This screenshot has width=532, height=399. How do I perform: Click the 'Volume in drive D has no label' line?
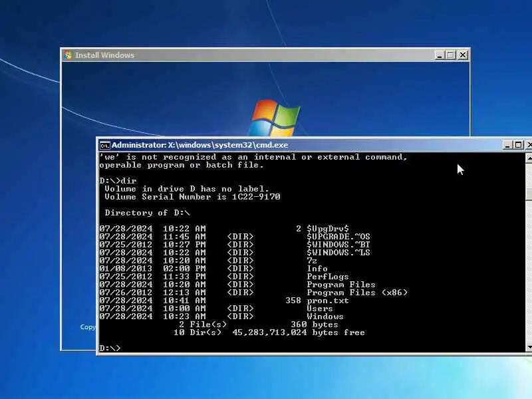(x=187, y=189)
